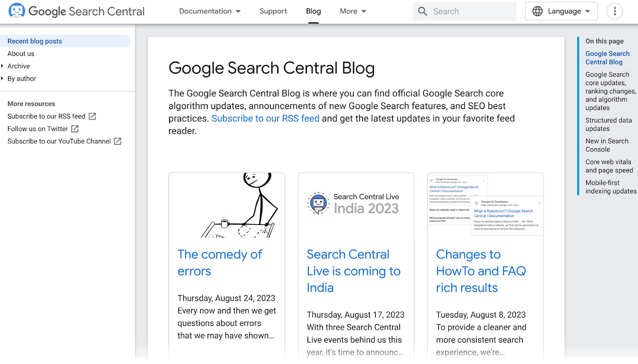Click the More resources heading

click(x=31, y=104)
